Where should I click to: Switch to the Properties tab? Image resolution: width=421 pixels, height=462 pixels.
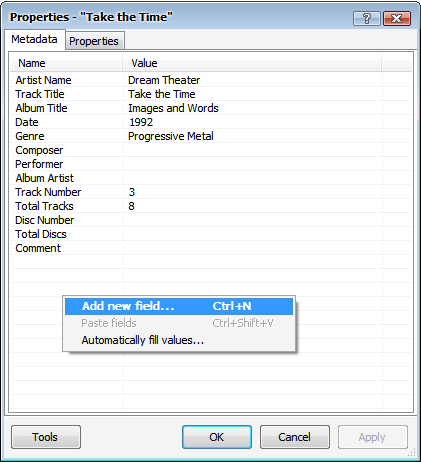(94, 41)
